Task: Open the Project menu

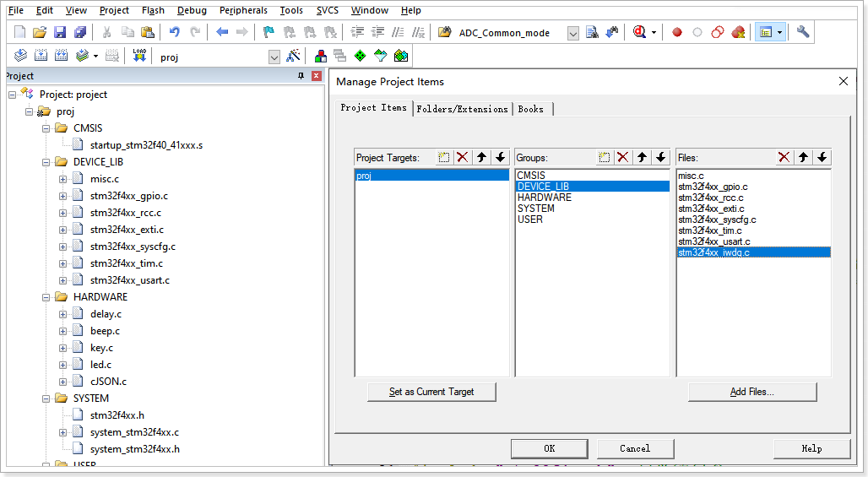Action: (x=114, y=10)
